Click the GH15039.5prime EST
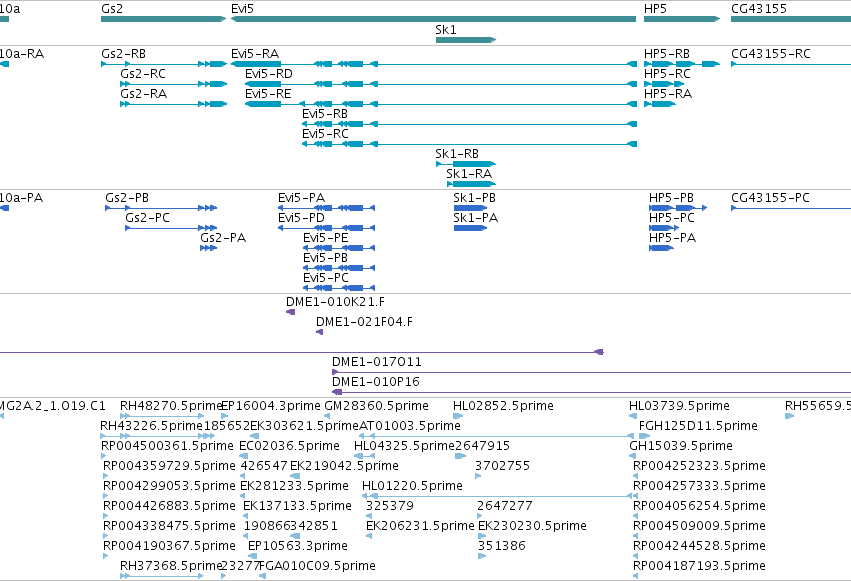The width and height of the screenshot is (851, 581). [632, 456]
